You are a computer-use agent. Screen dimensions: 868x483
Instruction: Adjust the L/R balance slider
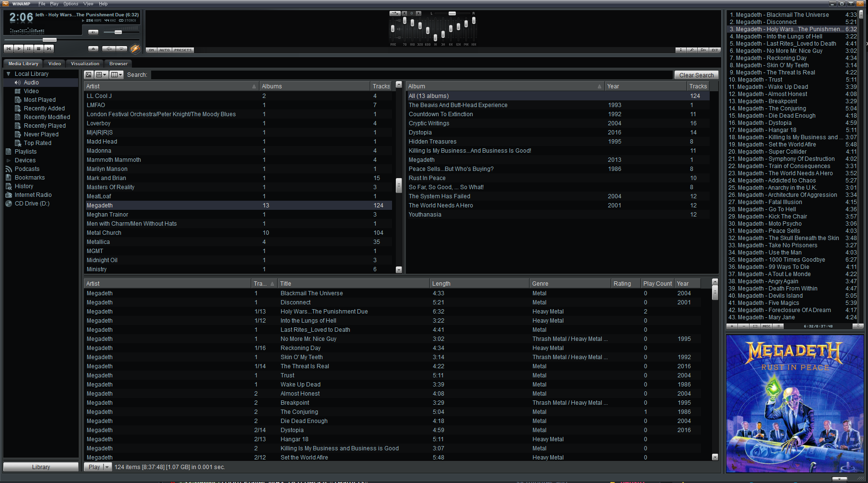452,13
